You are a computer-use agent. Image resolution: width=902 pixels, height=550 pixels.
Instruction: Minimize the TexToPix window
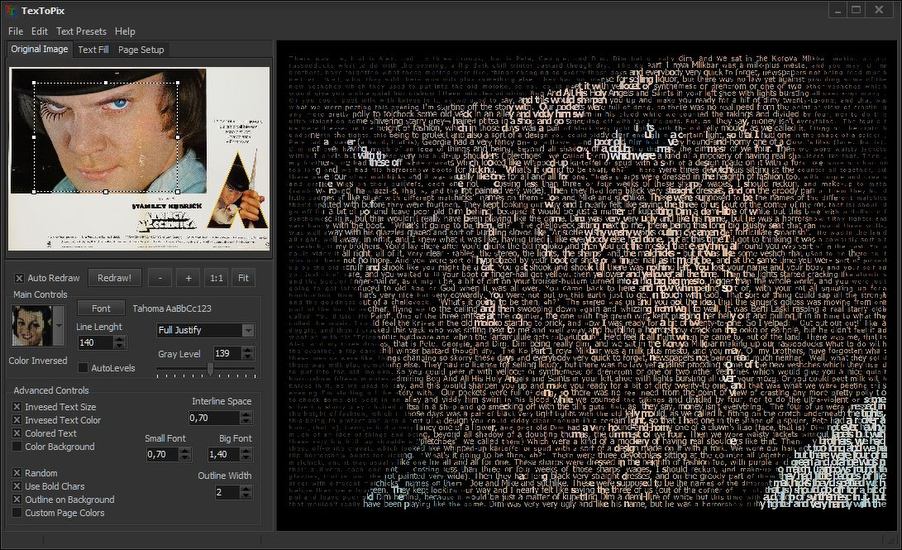(838, 10)
